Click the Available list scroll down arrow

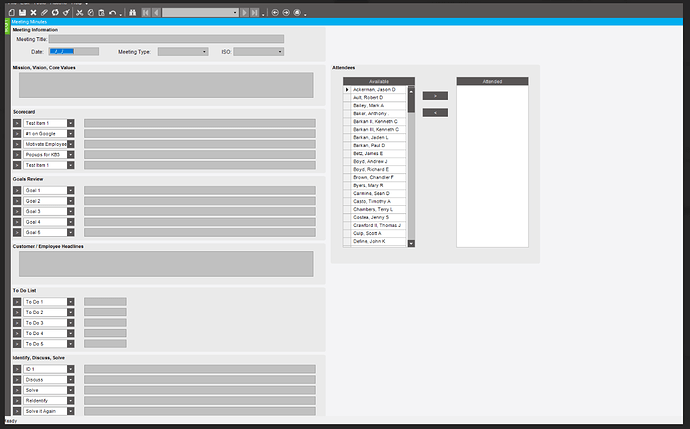[411, 243]
